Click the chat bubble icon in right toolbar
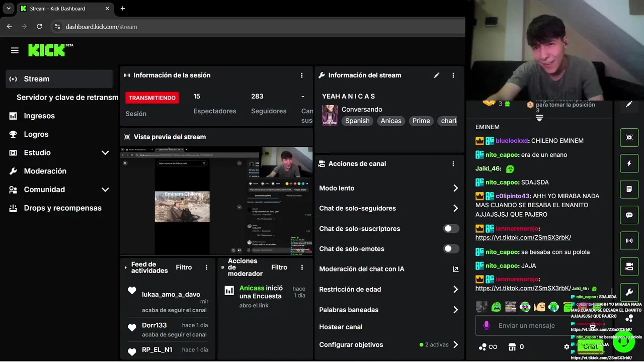This screenshot has width=644, height=362. (x=629, y=215)
